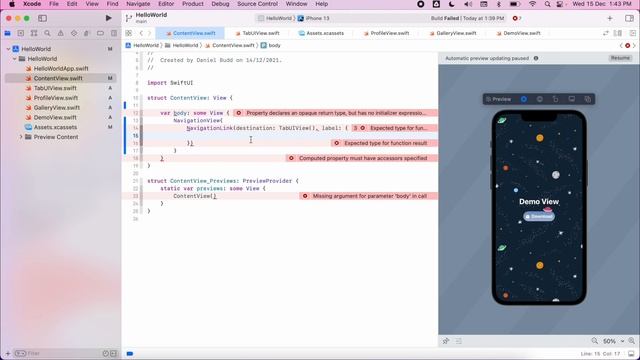Select Assets.xcassets in the navigator
640x360 pixels.
[x=55, y=127]
